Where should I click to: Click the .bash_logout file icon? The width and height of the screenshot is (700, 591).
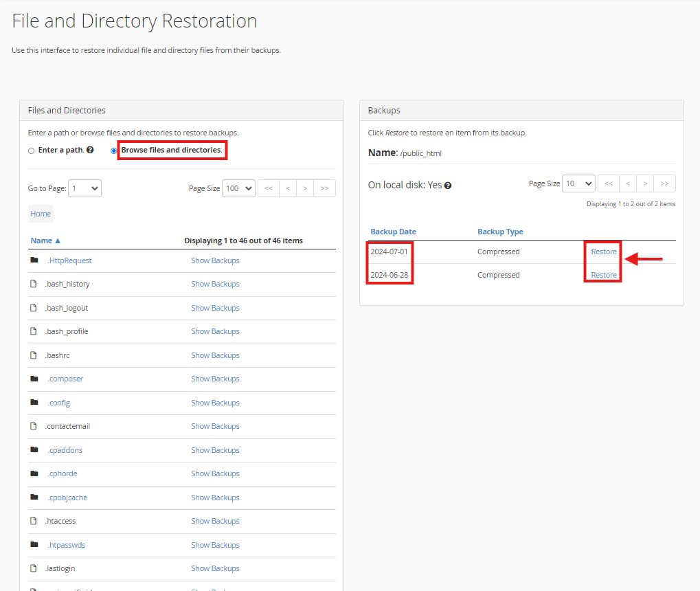coord(34,308)
